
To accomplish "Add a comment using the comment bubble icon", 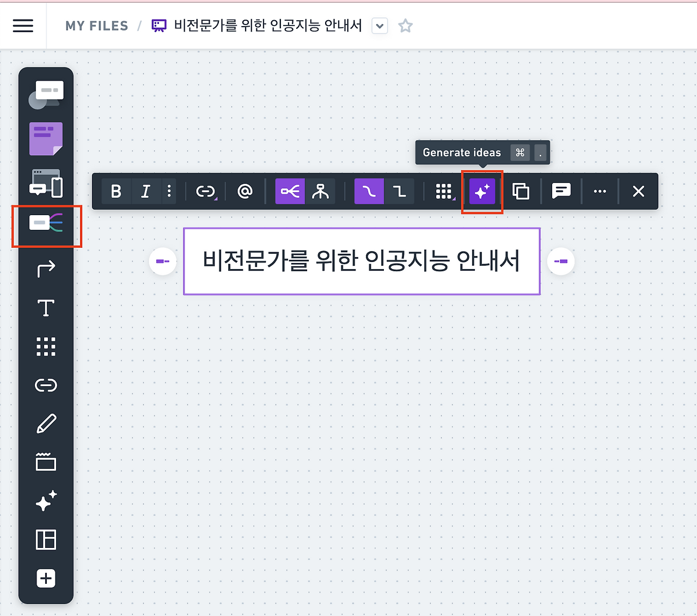I will [x=561, y=191].
